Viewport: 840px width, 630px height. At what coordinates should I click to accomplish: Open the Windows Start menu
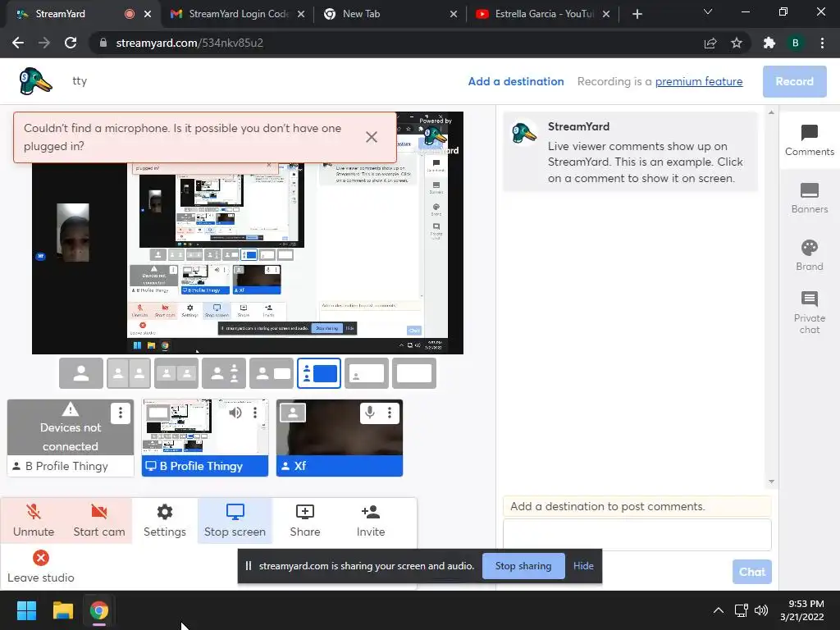pos(26,610)
